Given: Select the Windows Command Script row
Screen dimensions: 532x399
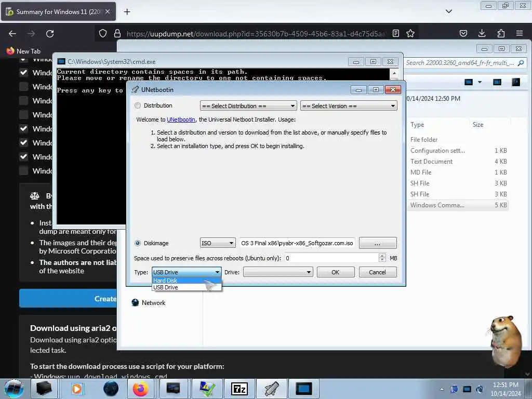Looking at the screenshot, I should [x=458, y=205].
